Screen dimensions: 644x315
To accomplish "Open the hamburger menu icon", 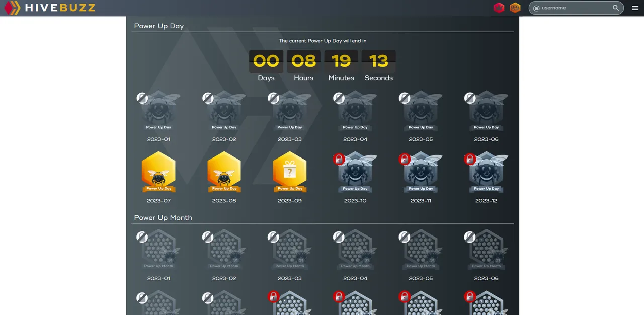I will click(x=635, y=8).
